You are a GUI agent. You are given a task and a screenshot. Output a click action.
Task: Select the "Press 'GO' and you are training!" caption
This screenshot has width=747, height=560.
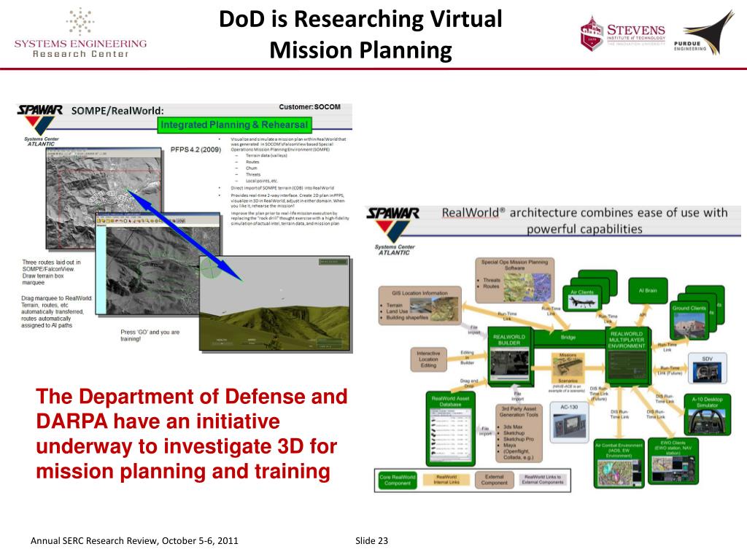150,335
